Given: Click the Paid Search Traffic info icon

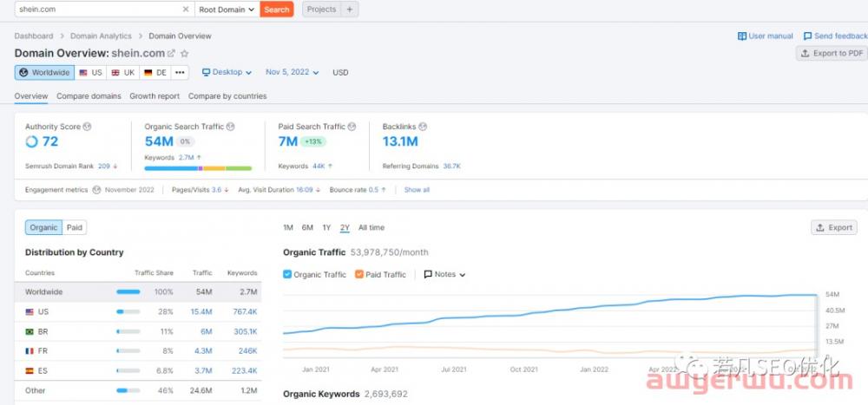Looking at the screenshot, I should (352, 127).
